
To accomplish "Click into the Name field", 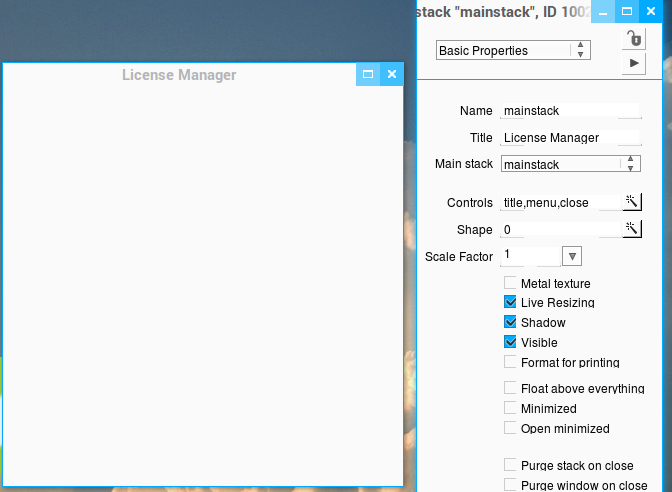I will point(570,111).
